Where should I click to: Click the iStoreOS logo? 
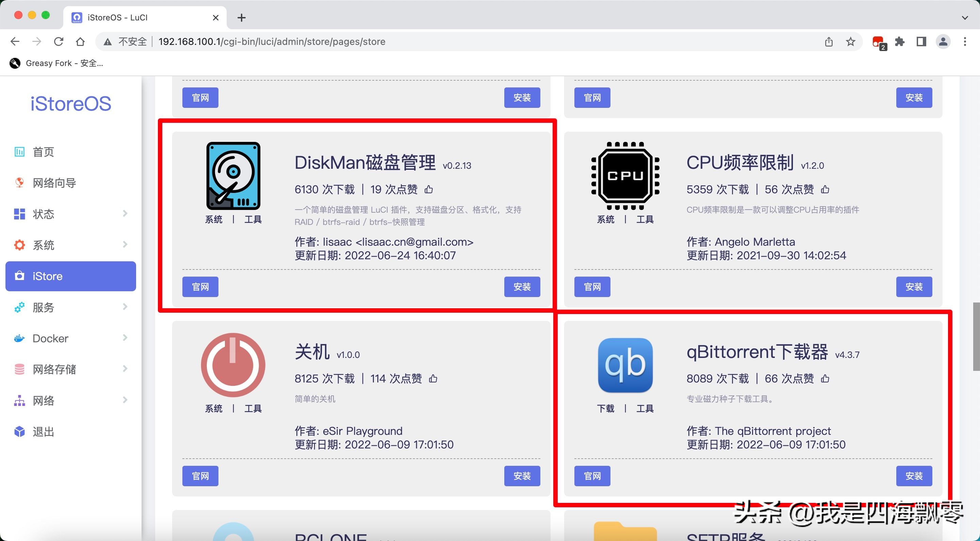click(71, 103)
